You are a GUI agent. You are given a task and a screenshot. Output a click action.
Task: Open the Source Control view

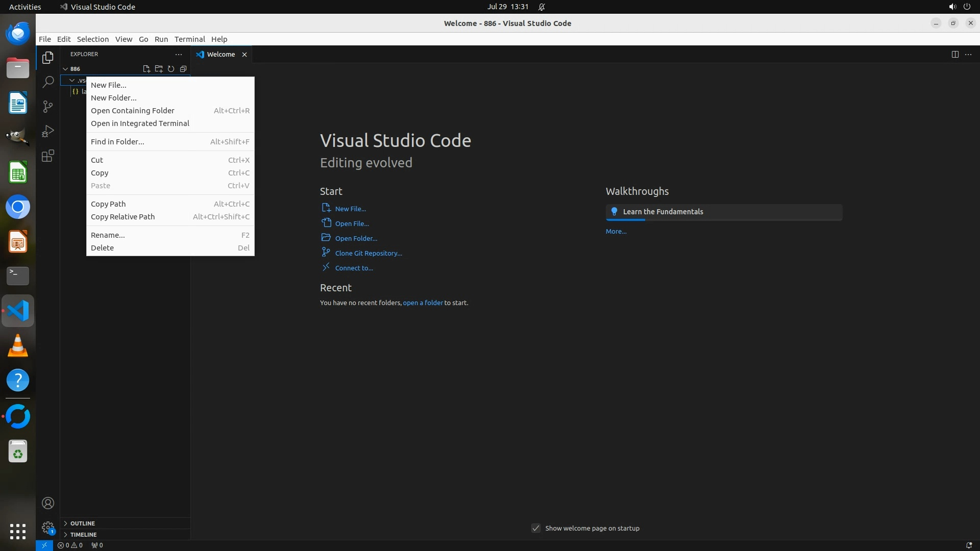tap(48, 106)
